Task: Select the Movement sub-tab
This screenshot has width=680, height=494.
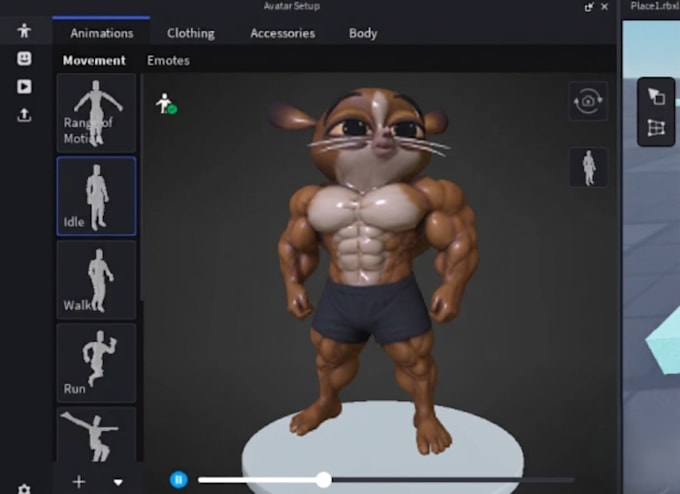Action: click(x=94, y=60)
